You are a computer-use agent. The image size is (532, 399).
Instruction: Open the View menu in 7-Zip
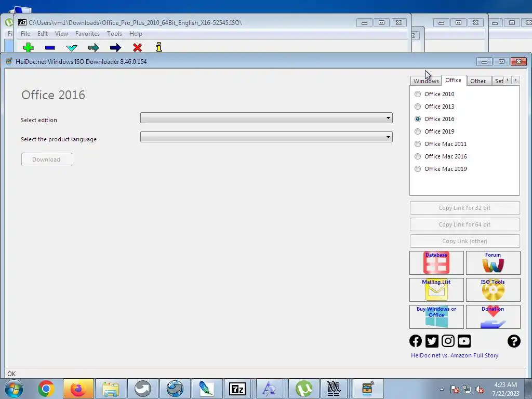[x=61, y=34]
